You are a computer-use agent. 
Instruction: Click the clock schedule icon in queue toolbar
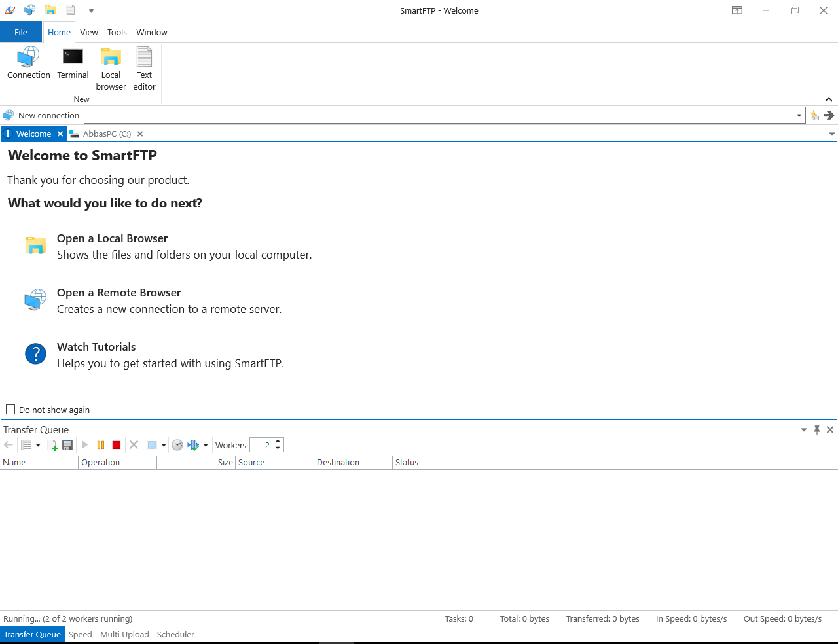click(177, 445)
